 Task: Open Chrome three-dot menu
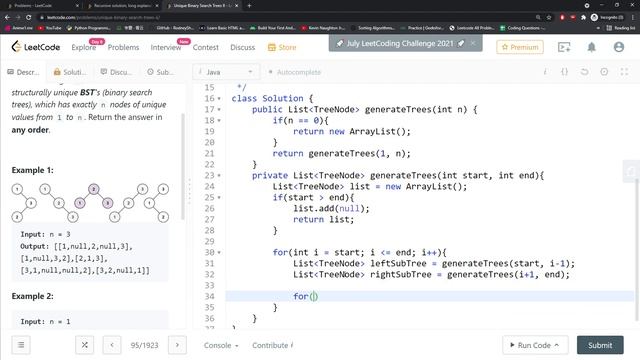(633, 17)
